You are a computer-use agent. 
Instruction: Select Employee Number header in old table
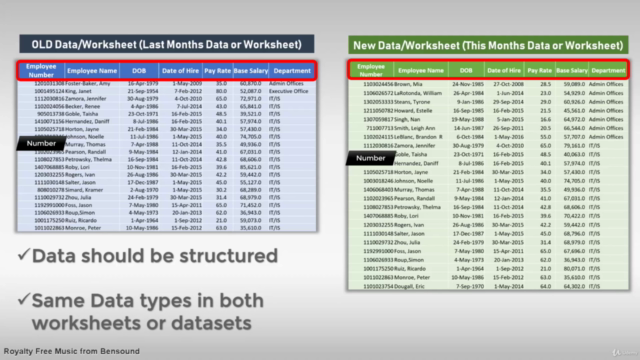(x=41, y=71)
